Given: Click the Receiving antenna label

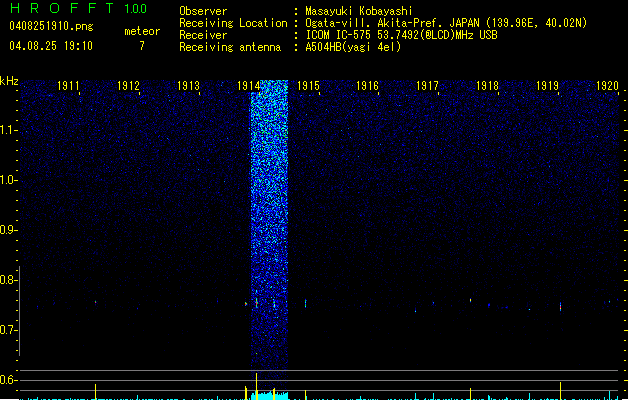Looking at the screenshot, I should (230, 47).
